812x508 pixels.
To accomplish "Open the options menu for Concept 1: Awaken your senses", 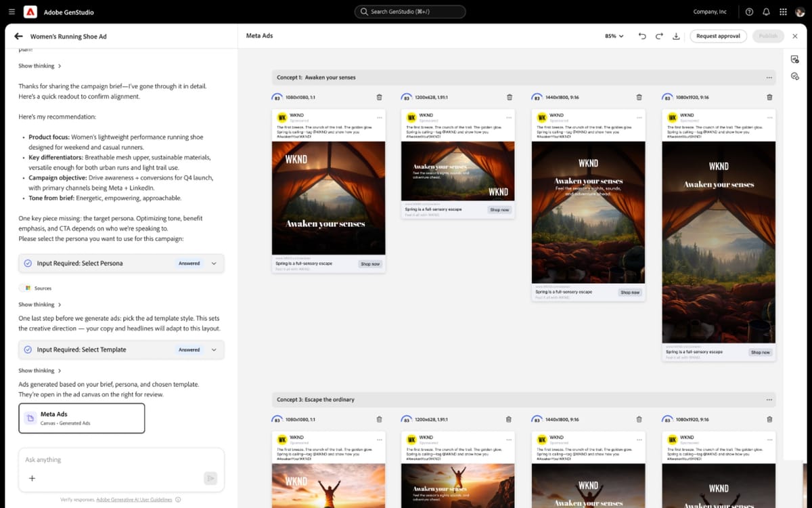I will click(769, 77).
